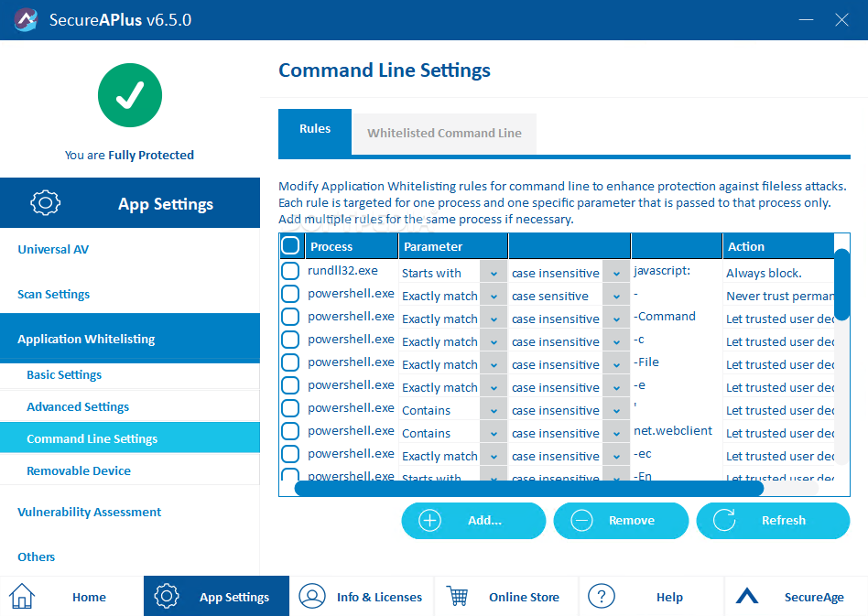
Task: Check the powershell.exe -File rule checkbox
Action: point(290,362)
